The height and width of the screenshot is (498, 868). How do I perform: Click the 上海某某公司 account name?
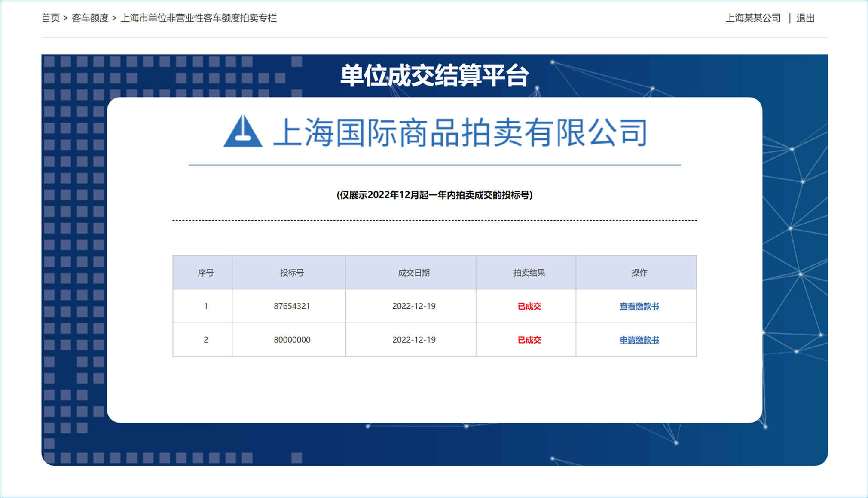[x=753, y=18]
